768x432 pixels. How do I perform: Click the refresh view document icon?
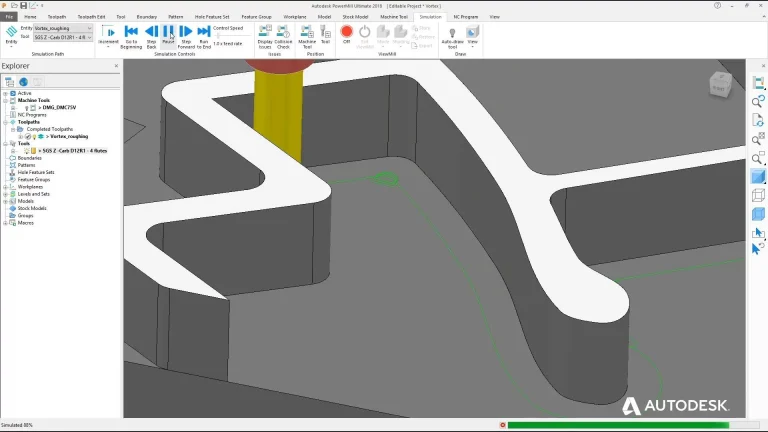[x=758, y=120]
